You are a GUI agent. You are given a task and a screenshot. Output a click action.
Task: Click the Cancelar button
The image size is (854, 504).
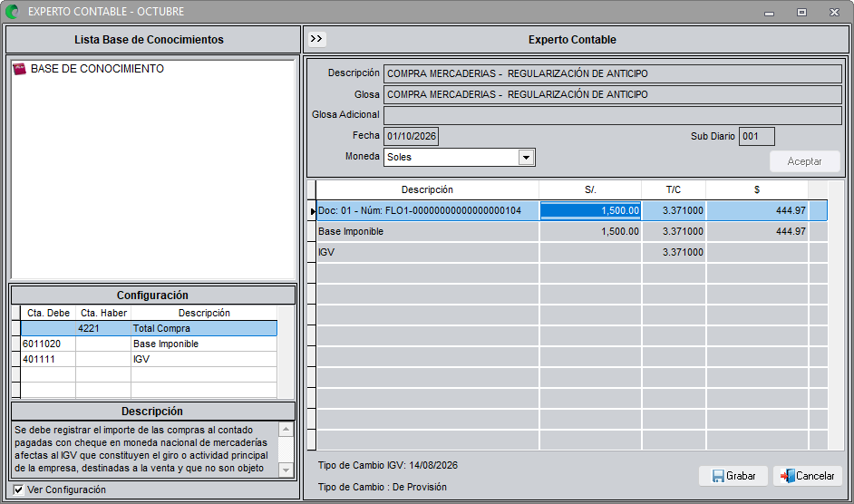pos(807,476)
